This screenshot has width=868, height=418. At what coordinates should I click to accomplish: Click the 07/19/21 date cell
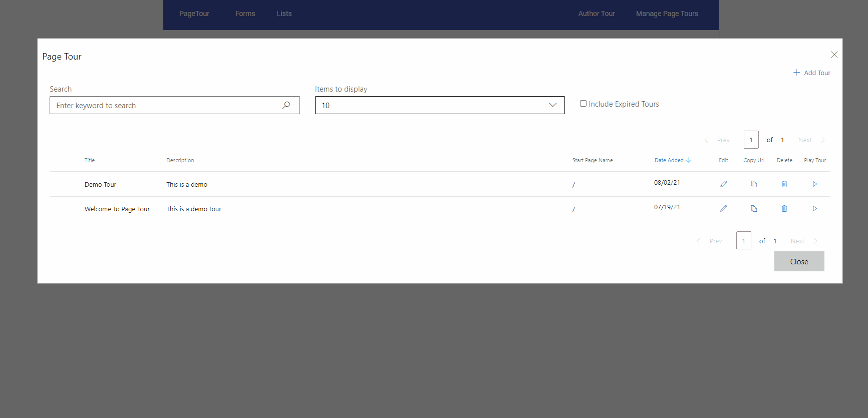tap(667, 207)
